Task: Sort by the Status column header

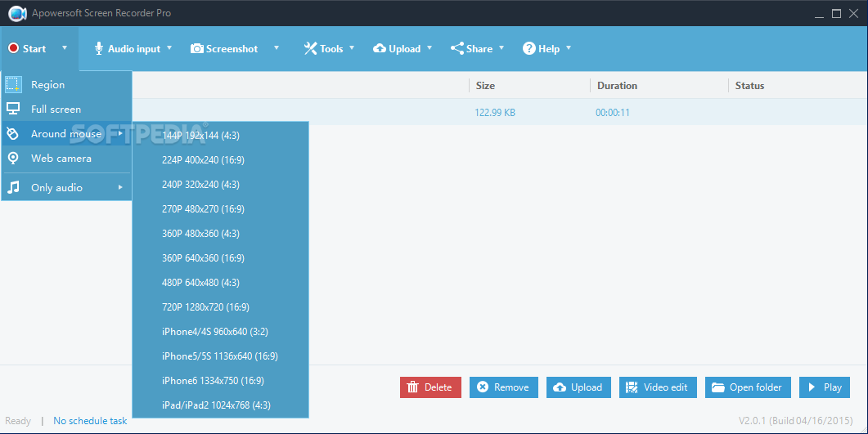Action: pos(749,86)
